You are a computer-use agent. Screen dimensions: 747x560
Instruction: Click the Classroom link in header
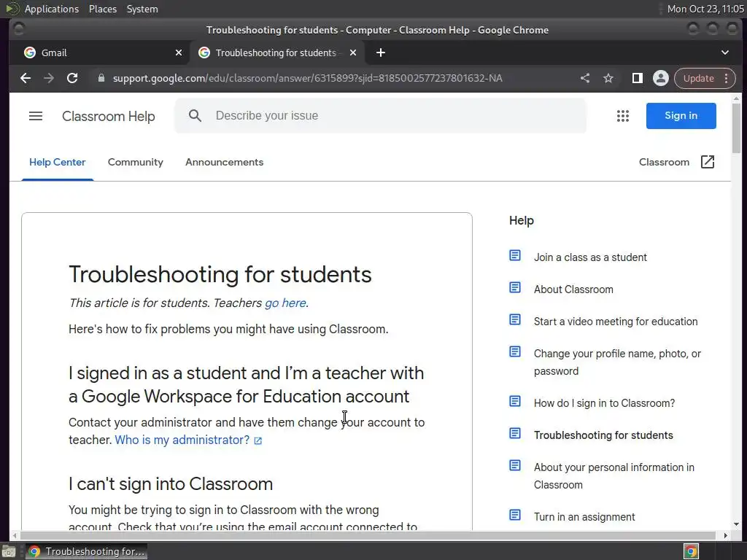click(x=664, y=163)
